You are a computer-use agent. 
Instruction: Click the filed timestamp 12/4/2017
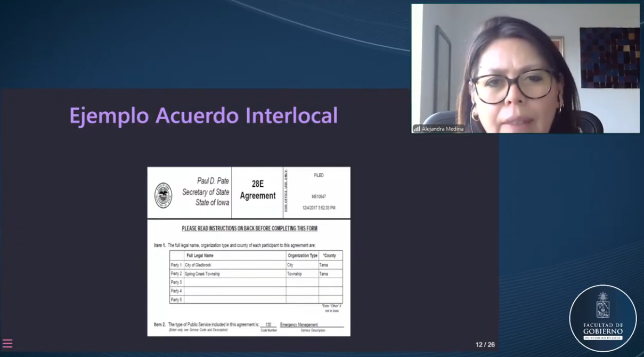point(319,208)
